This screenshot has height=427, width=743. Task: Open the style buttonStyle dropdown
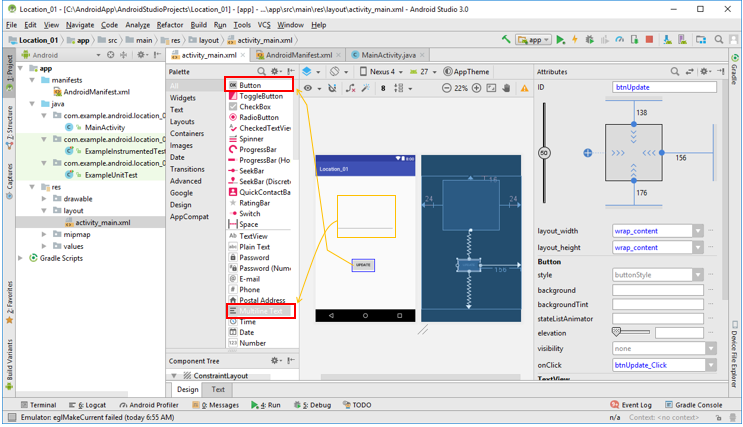(x=698, y=275)
